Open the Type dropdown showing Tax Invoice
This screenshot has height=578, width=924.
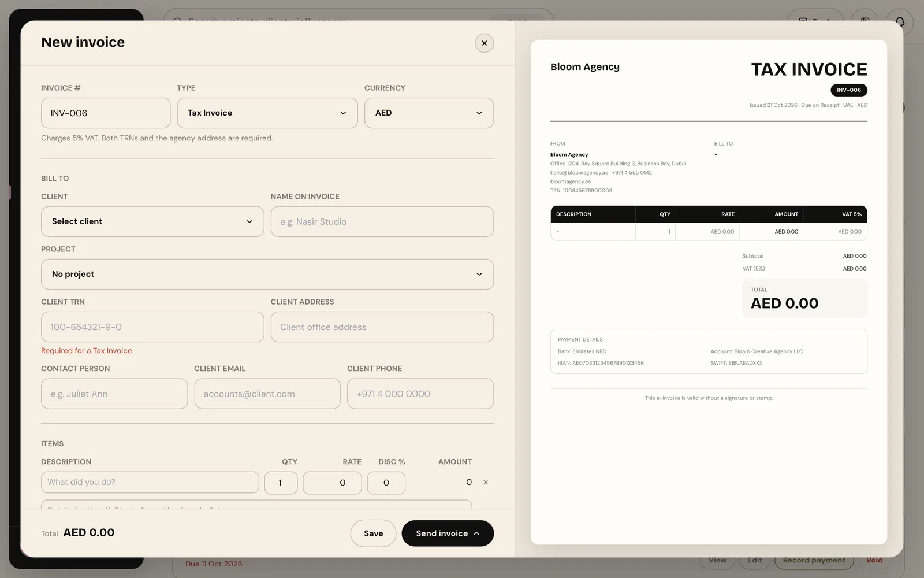click(x=267, y=113)
